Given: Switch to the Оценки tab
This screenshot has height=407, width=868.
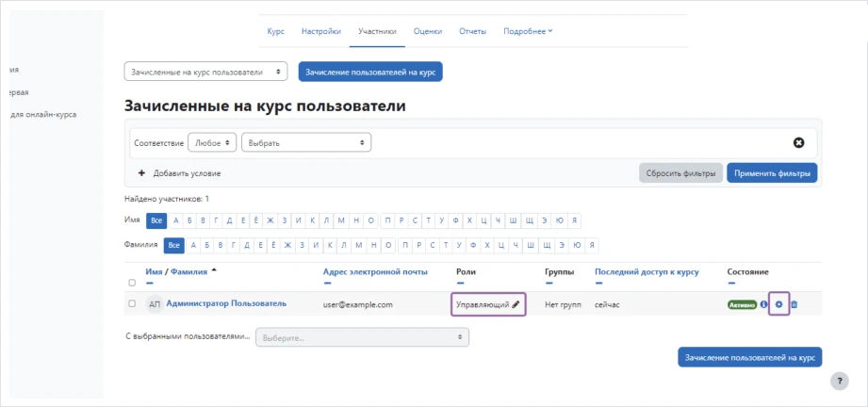Looking at the screenshot, I should (428, 32).
